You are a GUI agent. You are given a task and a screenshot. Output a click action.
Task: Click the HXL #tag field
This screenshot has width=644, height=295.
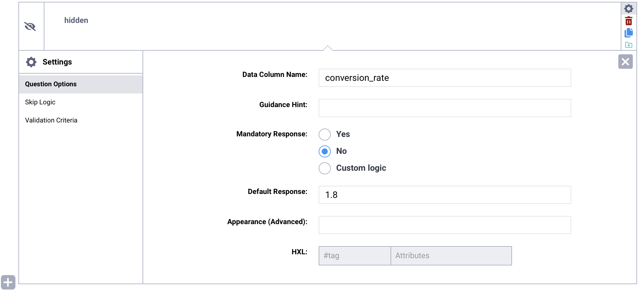354,256
